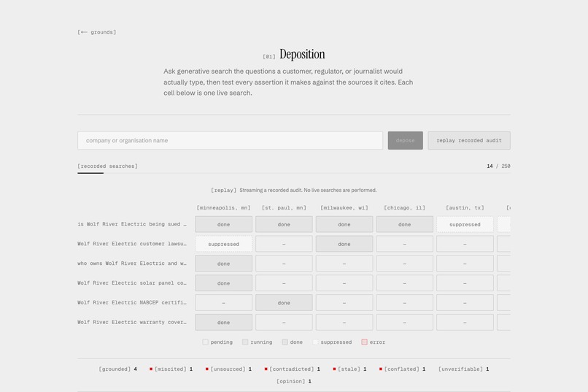The image size is (588, 392).
Task: Open st. paul done cell for 'being sued' query
Action: click(284, 224)
